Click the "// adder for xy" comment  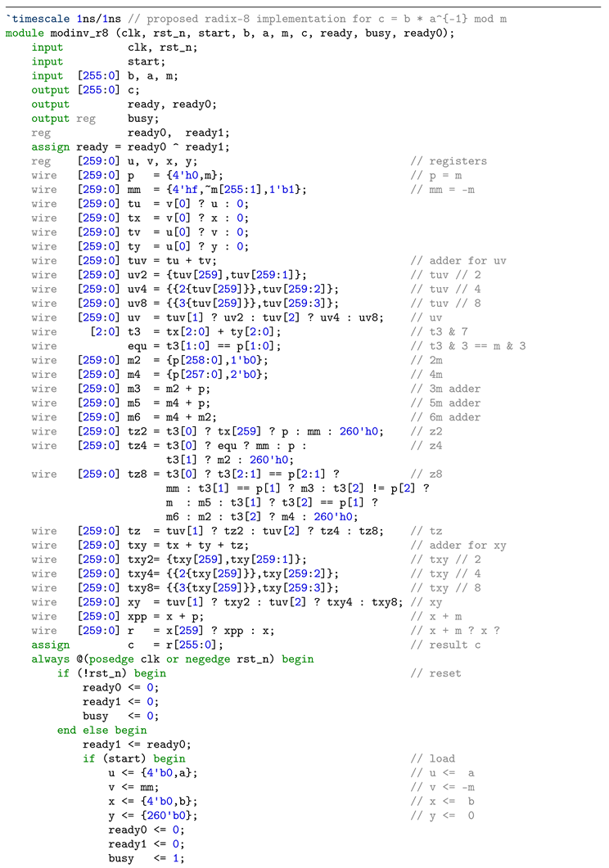click(x=458, y=546)
